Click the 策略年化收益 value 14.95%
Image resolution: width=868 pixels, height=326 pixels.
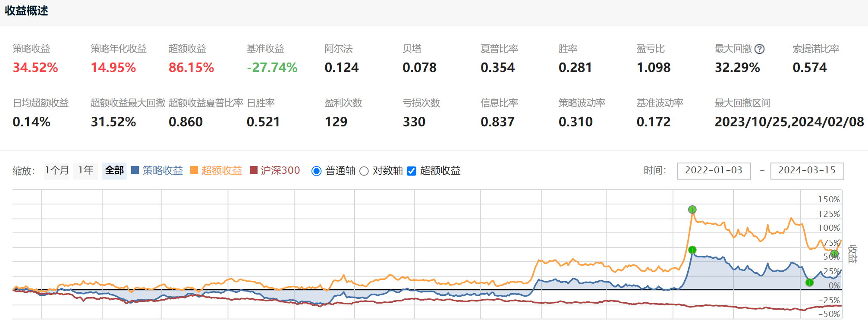[113, 68]
